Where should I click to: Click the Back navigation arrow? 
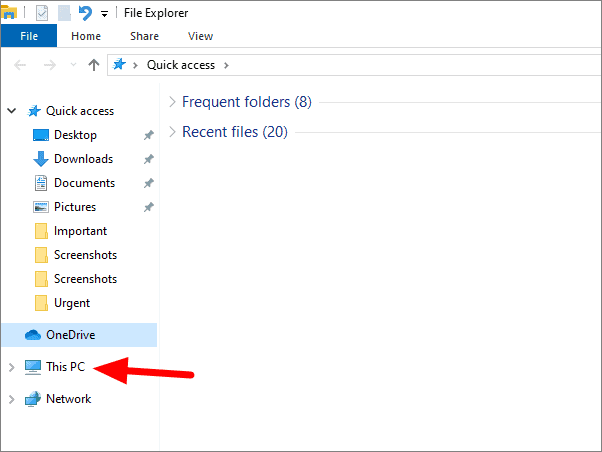(x=20, y=65)
